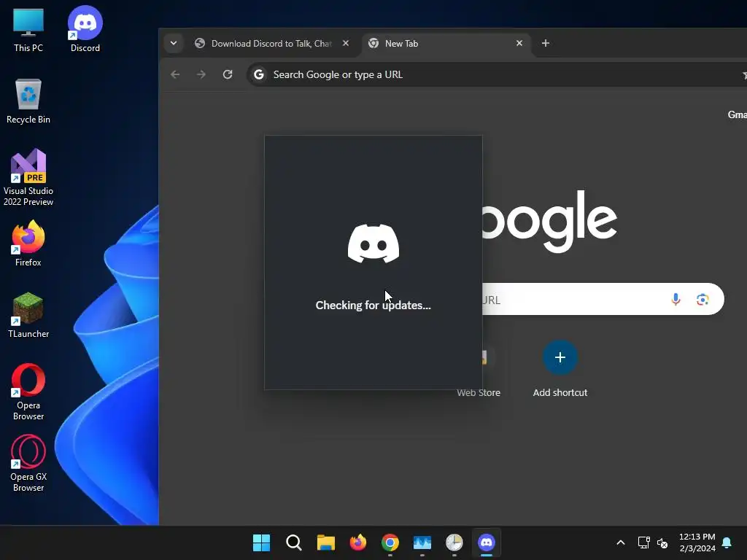This screenshot has width=747, height=560.
Task: Open the blue graph app in the taskbar
Action: [x=422, y=542]
